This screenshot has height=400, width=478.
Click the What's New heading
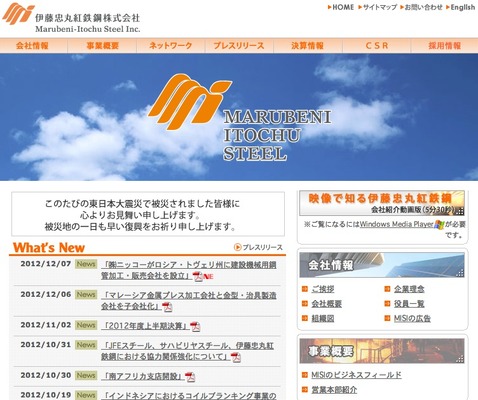pyautogui.click(x=49, y=248)
